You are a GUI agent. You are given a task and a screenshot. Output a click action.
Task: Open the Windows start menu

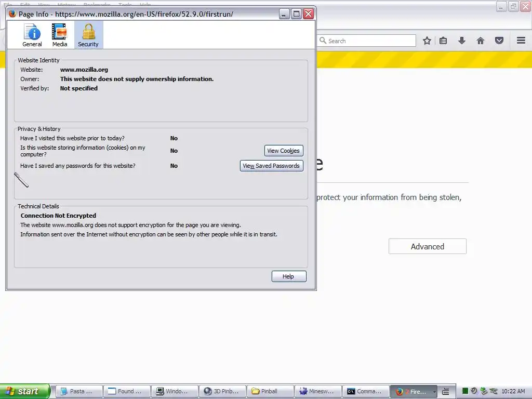pos(25,391)
